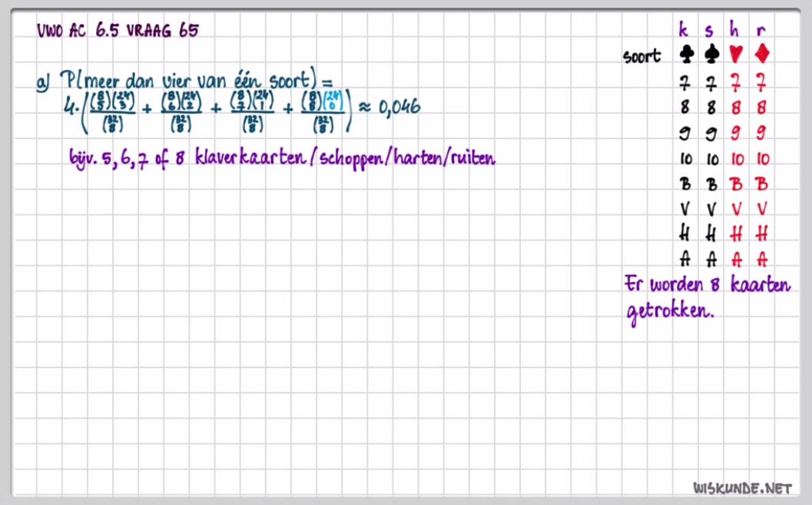Viewport: 812px width, 505px height.
Task: Click the red diamonds suit symbol
Action: 762,54
